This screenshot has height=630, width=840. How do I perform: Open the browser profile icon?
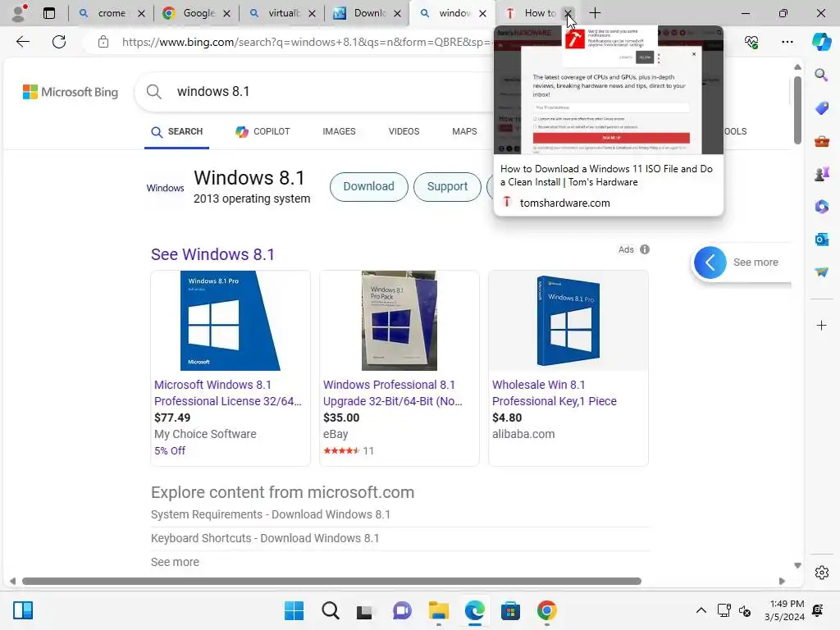(x=20, y=13)
